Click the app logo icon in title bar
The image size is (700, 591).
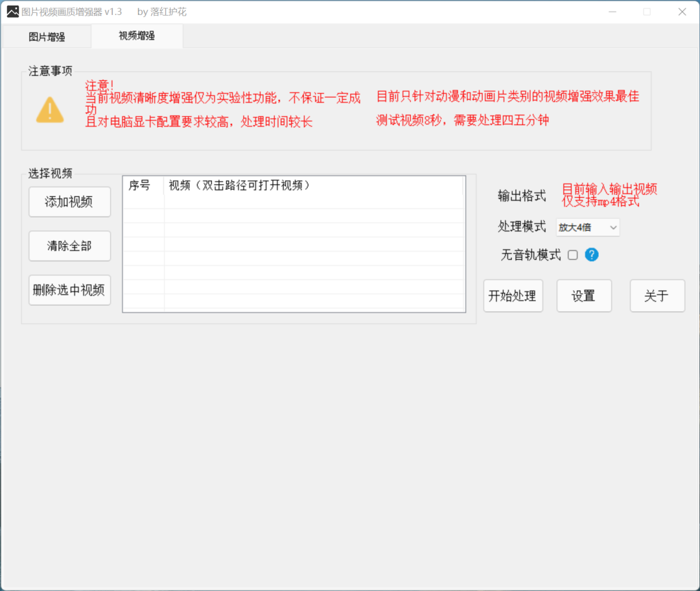point(12,12)
